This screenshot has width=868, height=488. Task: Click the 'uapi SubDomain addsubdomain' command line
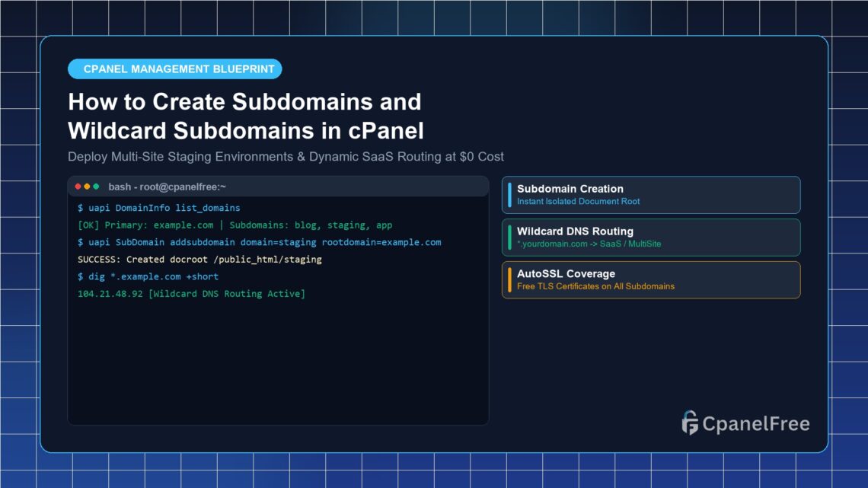point(259,242)
